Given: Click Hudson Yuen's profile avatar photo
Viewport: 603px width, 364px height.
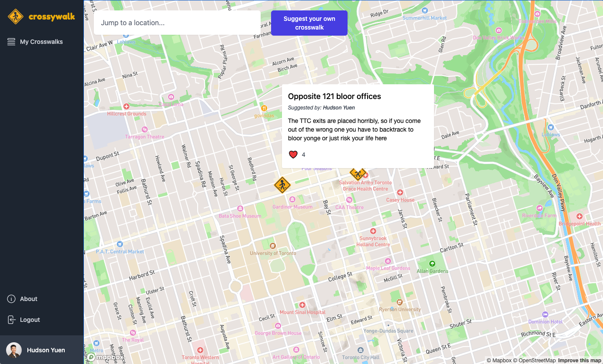Looking at the screenshot, I should pos(13,350).
